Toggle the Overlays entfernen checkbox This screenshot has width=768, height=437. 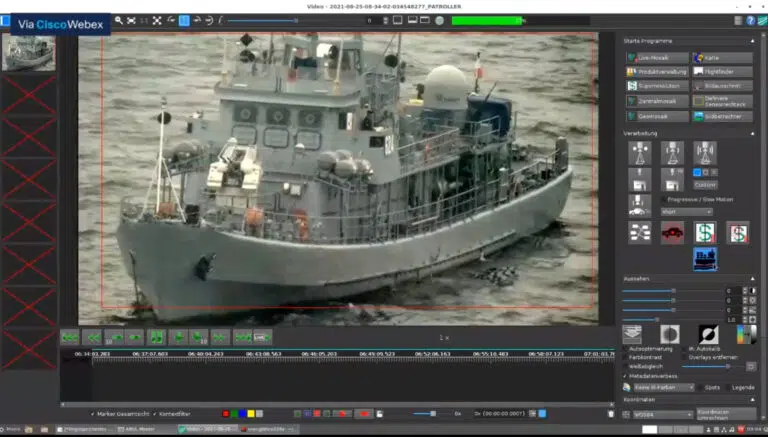(x=686, y=358)
